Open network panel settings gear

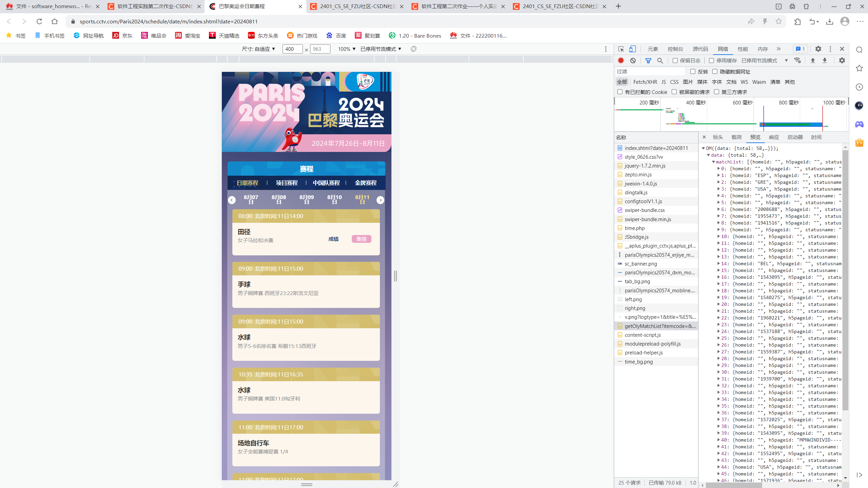pyautogui.click(x=842, y=60)
